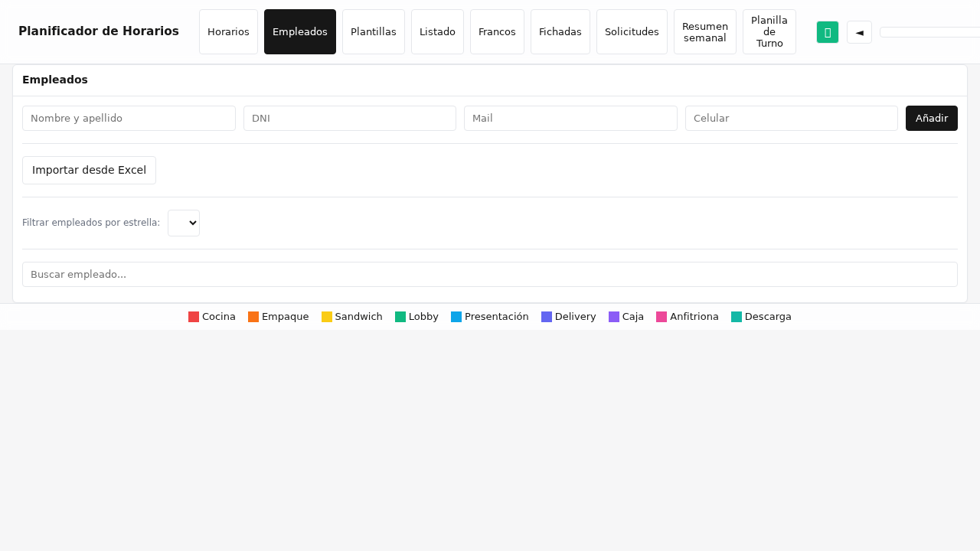Image resolution: width=980 pixels, height=551 pixels.
Task: Click the Celular input field
Action: point(792,119)
